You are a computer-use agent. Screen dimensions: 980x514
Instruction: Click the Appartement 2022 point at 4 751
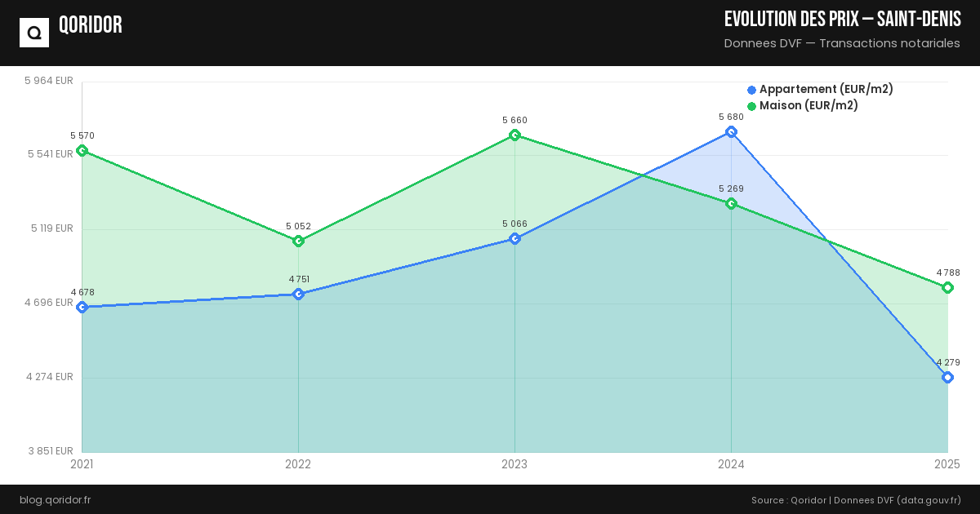click(x=298, y=294)
